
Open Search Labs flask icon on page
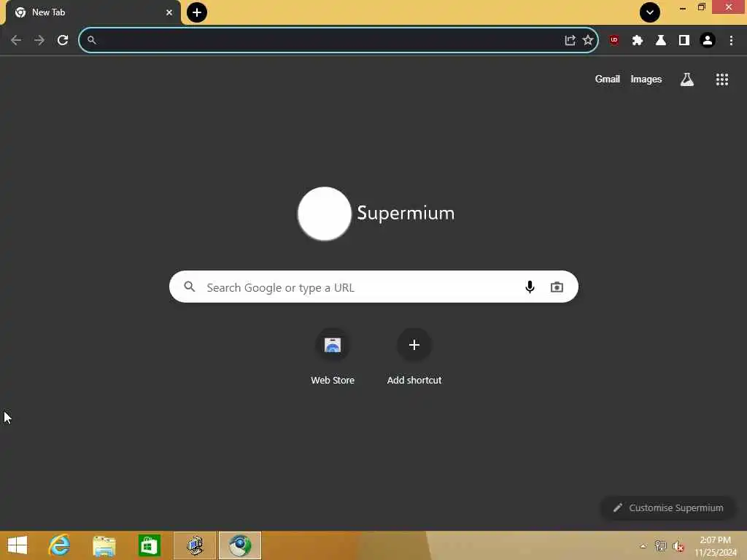(687, 79)
